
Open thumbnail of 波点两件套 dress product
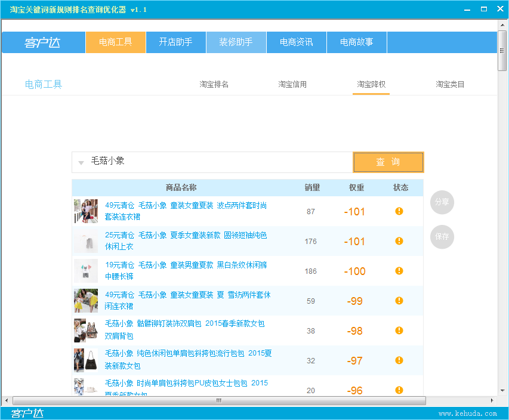click(x=86, y=211)
